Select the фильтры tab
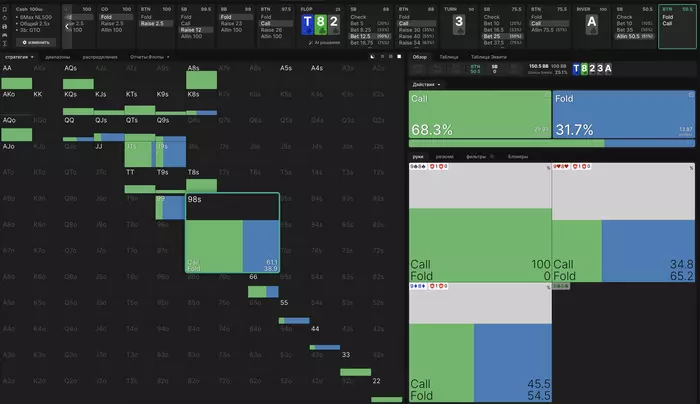 pos(476,157)
